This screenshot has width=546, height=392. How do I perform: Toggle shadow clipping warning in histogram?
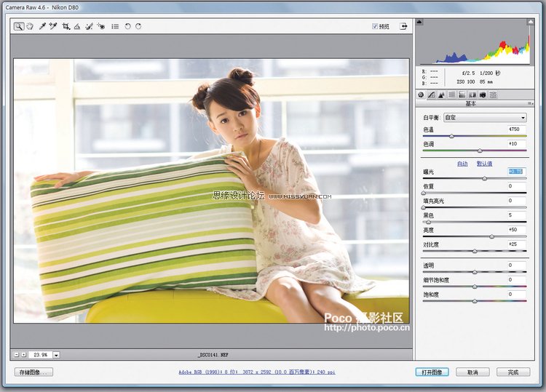pos(419,22)
